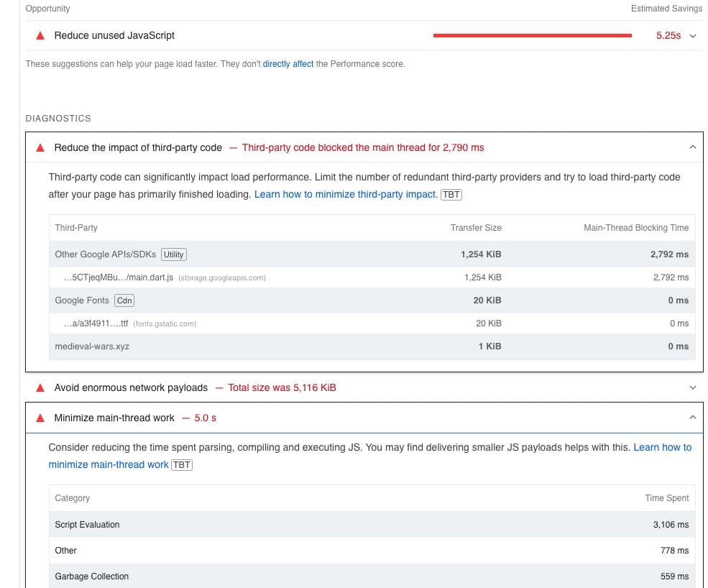Image resolution: width=708 pixels, height=588 pixels.
Task: Collapse the Minimize main-thread work chevron
Action: coord(693,418)
